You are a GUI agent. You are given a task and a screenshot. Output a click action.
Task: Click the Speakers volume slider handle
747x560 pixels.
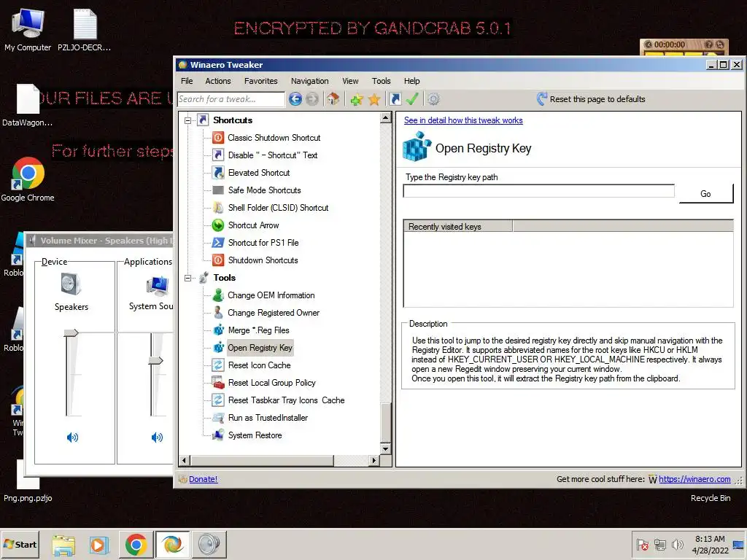pos(71,332)
